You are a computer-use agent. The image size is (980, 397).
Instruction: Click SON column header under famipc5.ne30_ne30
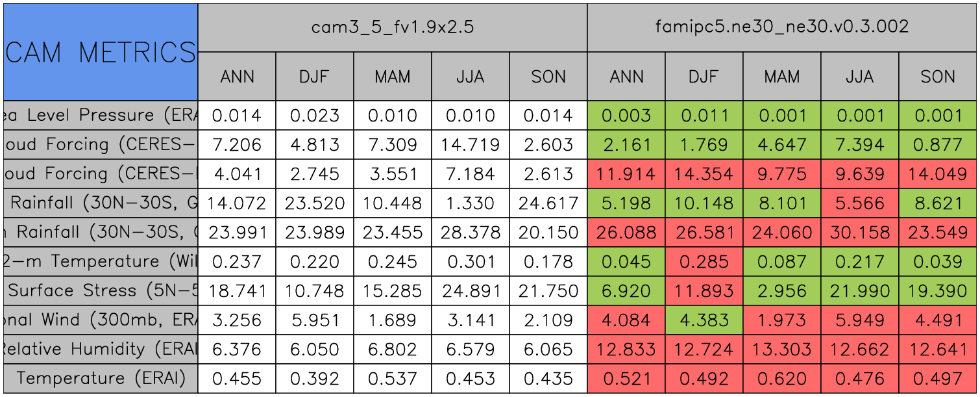point(938,77)
